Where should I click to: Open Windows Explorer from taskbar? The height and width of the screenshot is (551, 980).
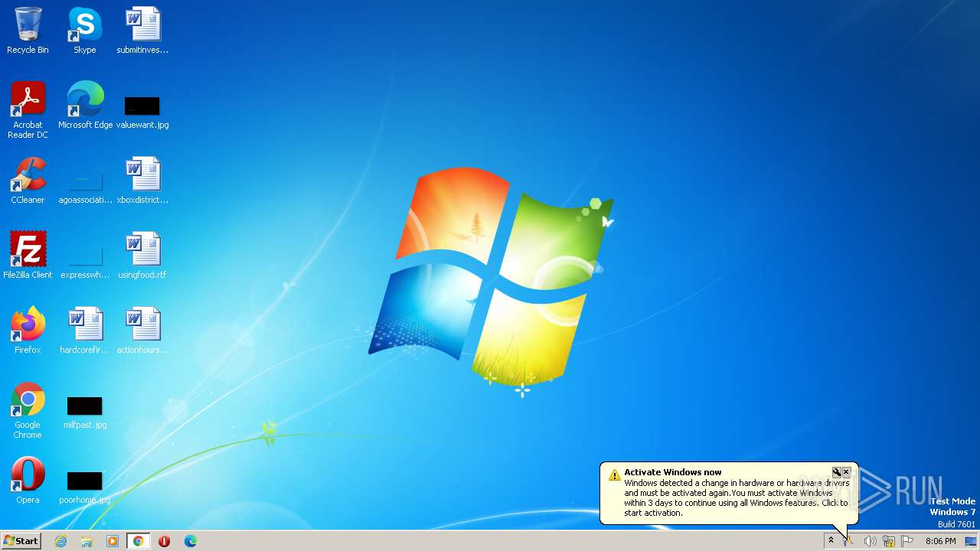pyautogui.click(x=87, y=541)
